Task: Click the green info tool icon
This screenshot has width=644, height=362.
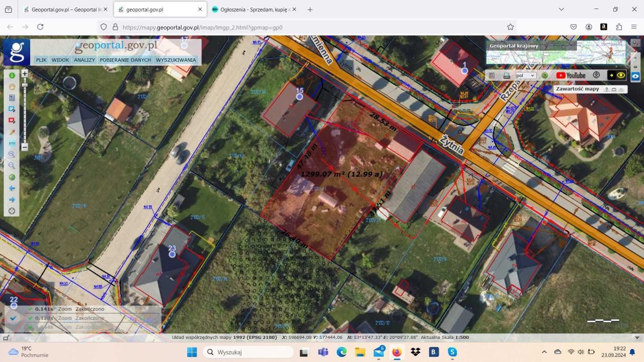Action: click(x=12, y=75)
